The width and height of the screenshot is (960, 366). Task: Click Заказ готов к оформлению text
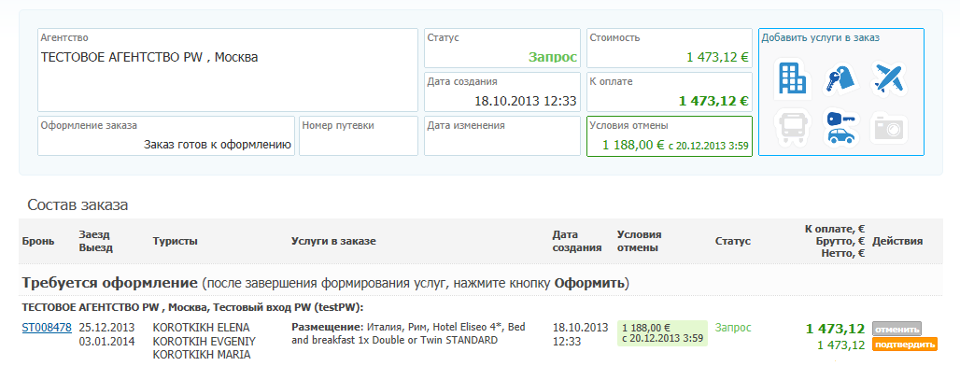coord(217,145)
